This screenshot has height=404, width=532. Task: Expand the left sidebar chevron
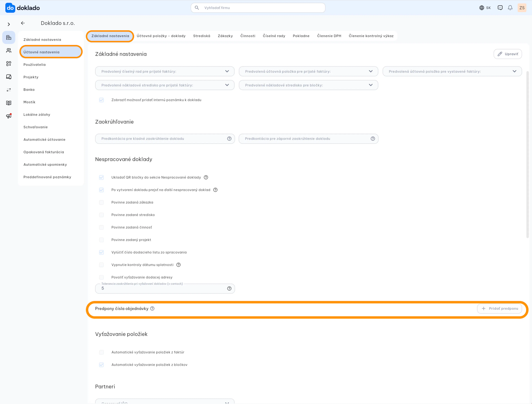(9, 24)
